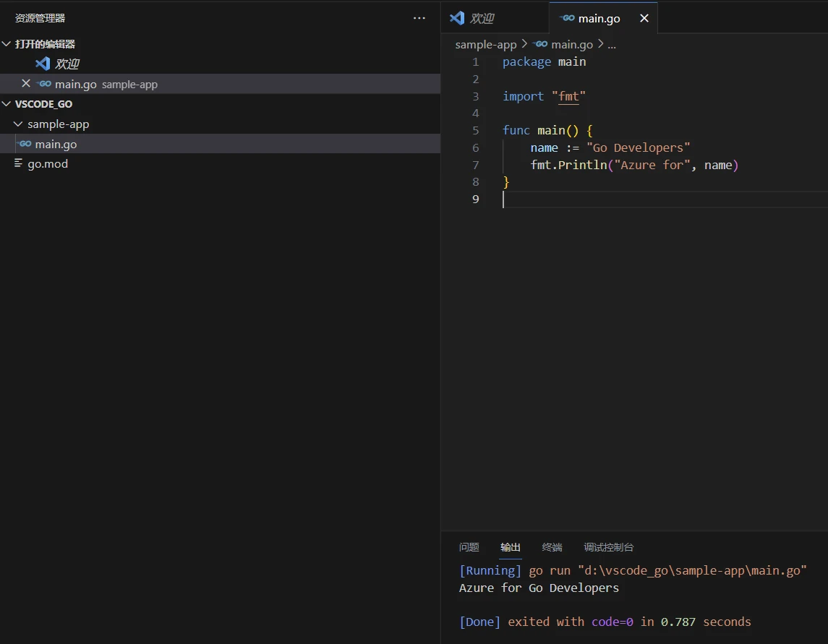This screenshot has width=828, height=644.
Task: Collapse the sample-app folder chevron
Action: tap(18, 124)
